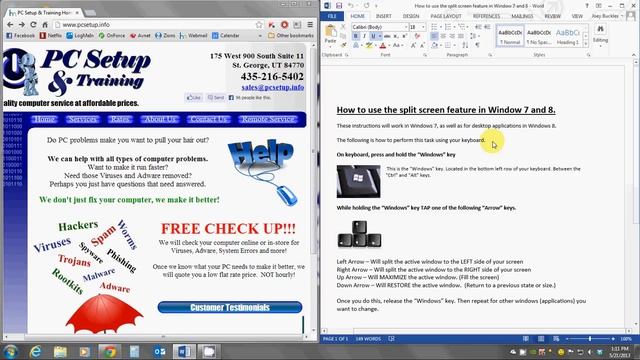Click the sales@pcsetup.info email link
This screenshot has height=360, width=640.
tap(273, 87)
